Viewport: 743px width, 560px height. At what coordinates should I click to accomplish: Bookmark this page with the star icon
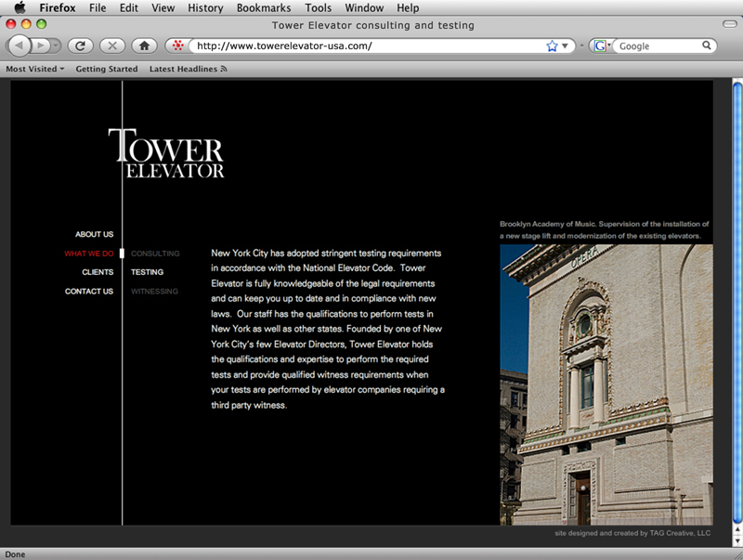(552, 46)
